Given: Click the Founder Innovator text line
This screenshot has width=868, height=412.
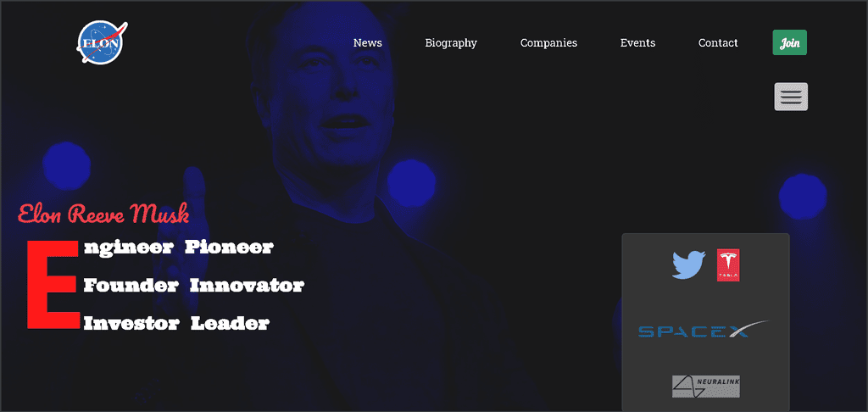Looking at the screenshot, I should (x=194, y=286).
